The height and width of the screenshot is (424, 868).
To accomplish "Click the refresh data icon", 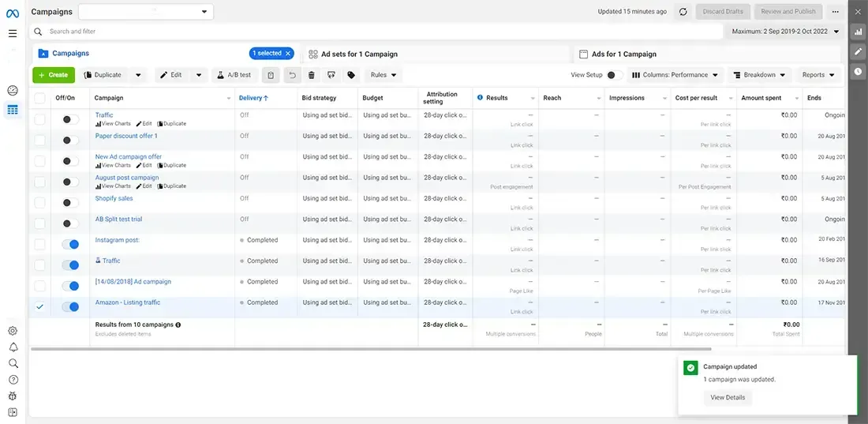I will coord(683,12).
